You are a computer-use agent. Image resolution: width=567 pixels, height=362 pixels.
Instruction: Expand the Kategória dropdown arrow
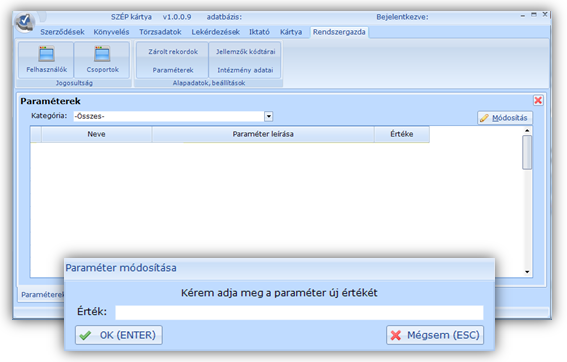click(x=269, y=116)
